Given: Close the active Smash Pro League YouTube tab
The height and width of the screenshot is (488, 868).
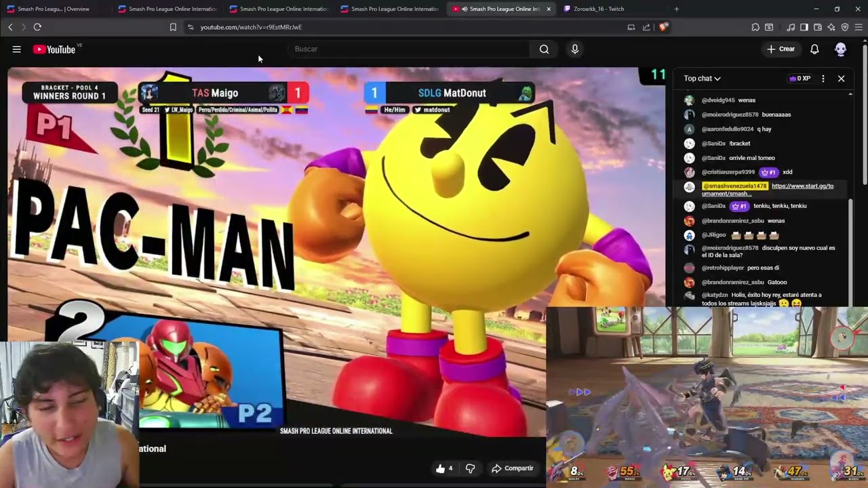Looking at the screenshot, I should tap(549, 9).
